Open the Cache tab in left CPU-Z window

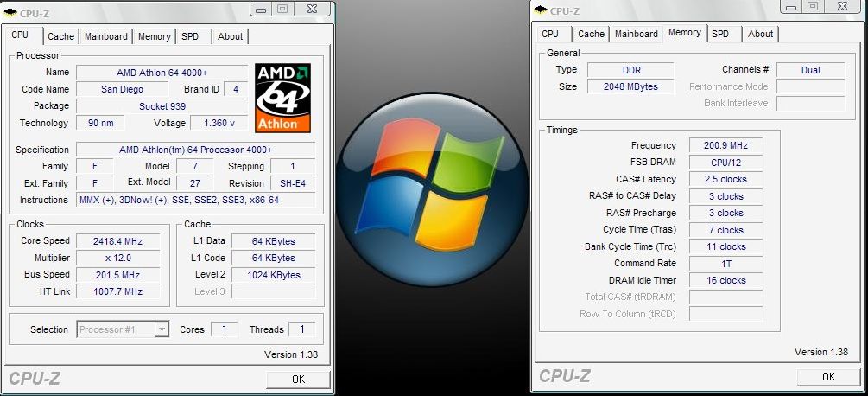coord(61,36)
